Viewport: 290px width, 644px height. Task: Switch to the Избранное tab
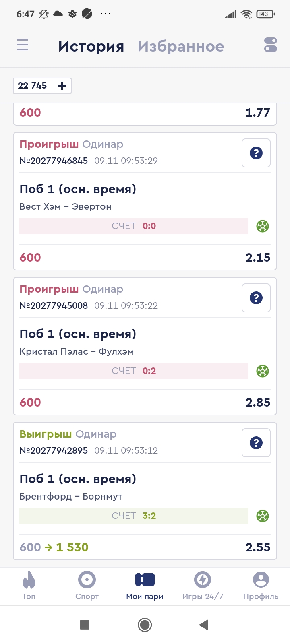[180, 46]
